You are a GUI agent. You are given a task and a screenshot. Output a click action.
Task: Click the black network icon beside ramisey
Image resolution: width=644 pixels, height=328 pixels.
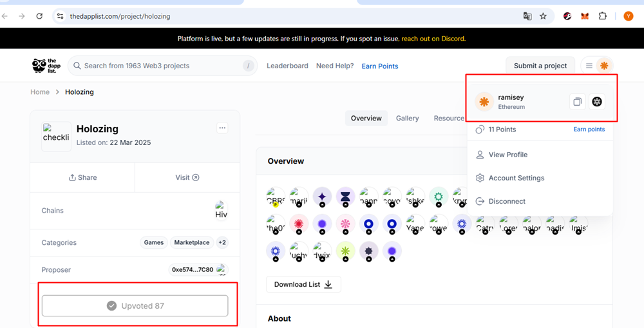[x=597, y=102]
